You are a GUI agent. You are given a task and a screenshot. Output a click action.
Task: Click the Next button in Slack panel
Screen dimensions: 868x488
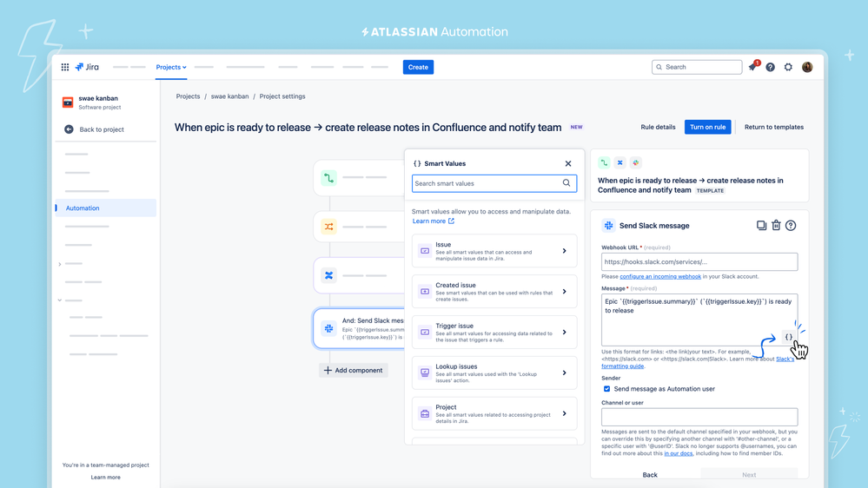tap(749, 475)
